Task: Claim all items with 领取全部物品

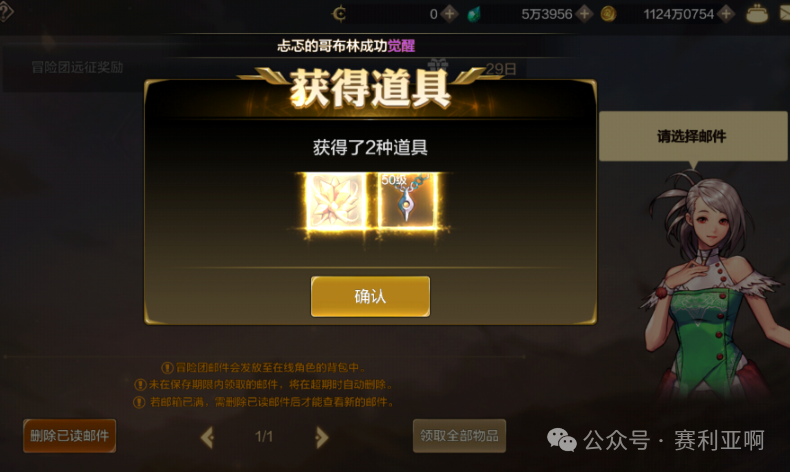Action: pos(459,436)
